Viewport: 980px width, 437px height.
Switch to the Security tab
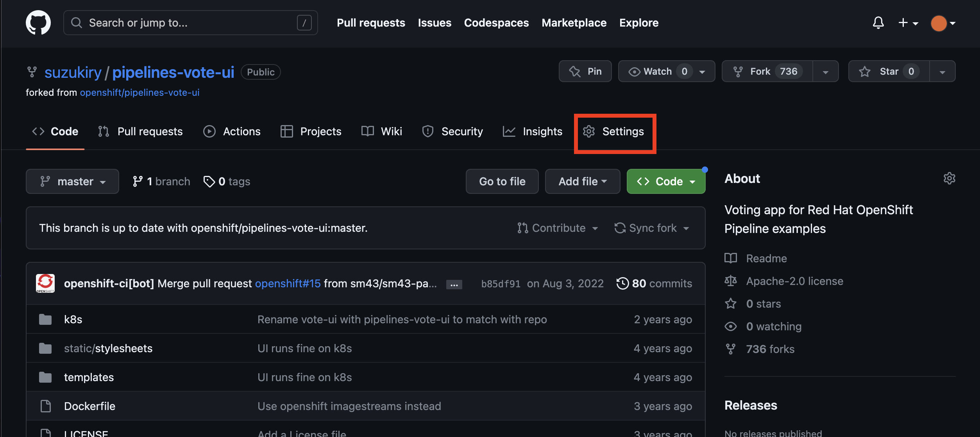click(452, 131)
